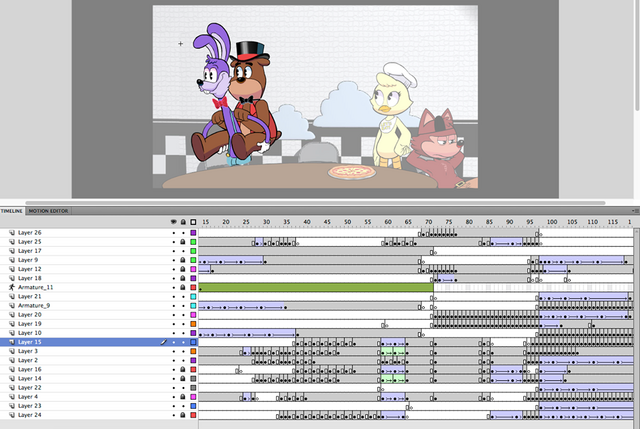Select the "Layer 26" layer name
Screen dimensions: 640x429
tap(29, 233)
